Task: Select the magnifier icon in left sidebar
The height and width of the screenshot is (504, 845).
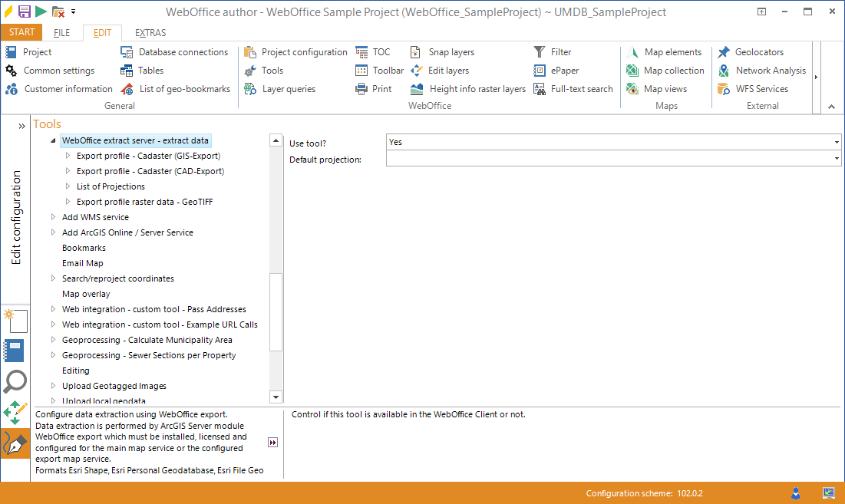Action: (x=15, y=381)
